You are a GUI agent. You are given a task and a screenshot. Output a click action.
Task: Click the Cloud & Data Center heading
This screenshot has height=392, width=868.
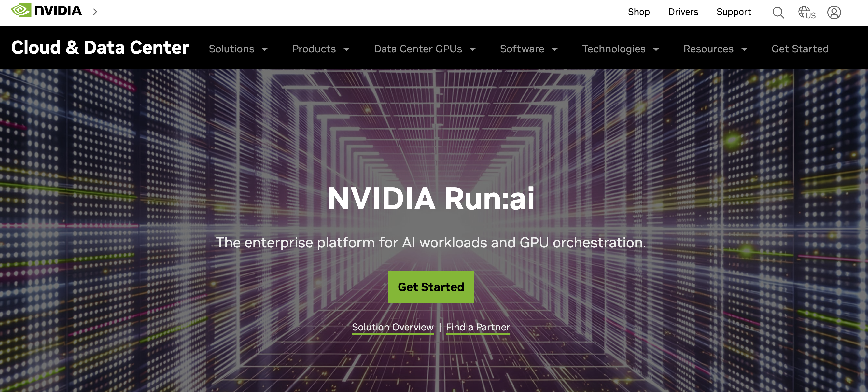[99, 48]
